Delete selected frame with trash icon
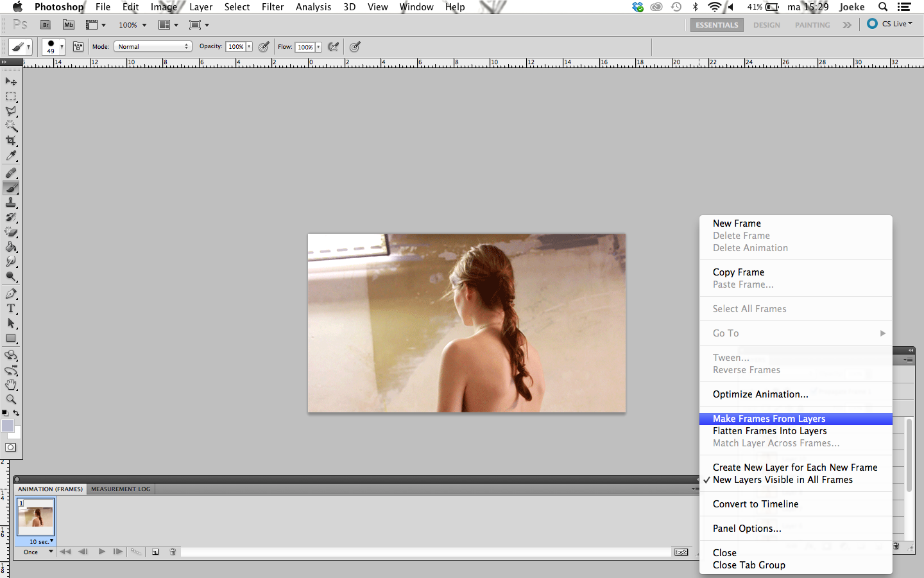 pos(173,552)
